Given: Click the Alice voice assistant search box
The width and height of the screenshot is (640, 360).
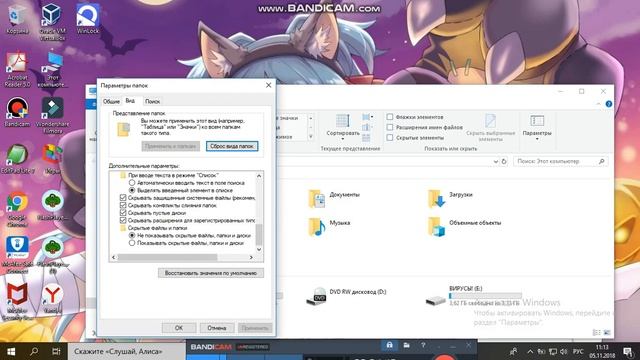Looking at the screenshot, I should click(126, 351).
